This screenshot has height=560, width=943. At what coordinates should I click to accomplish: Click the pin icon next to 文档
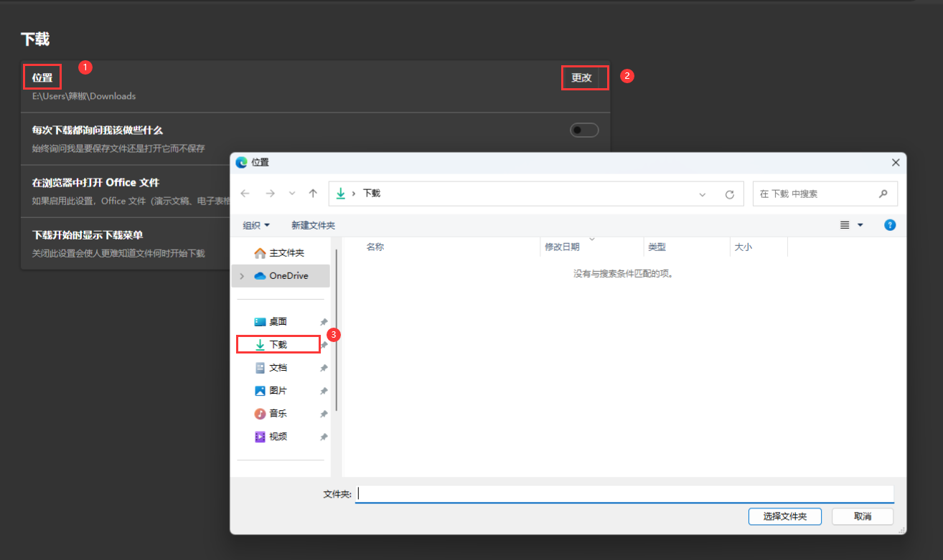(324, 369)
